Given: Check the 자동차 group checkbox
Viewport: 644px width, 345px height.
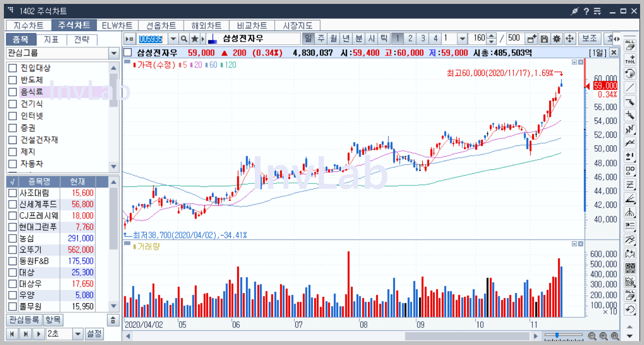Looking at the screenshot, I should click(13, 164).
